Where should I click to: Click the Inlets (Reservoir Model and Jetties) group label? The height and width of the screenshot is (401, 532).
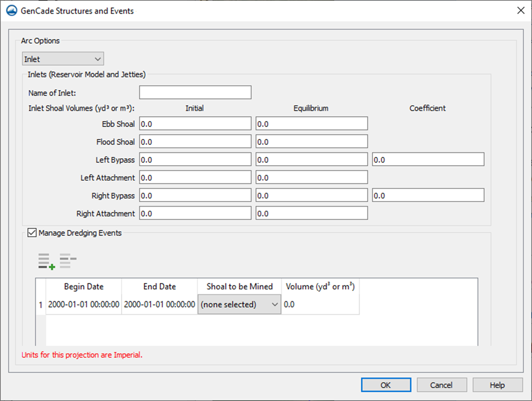click(x=86, y=74)
